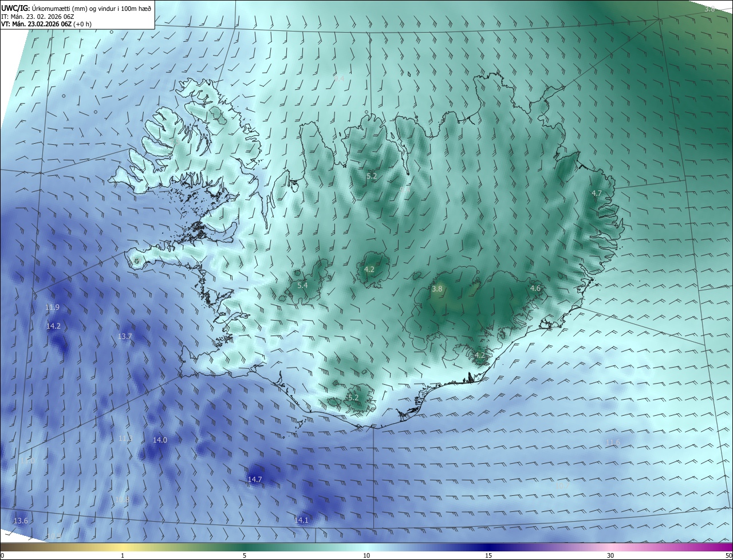Screen dimensions: 733x560
Task: Click the 14.7 value label on the map
Action: [x=255, y=479]
